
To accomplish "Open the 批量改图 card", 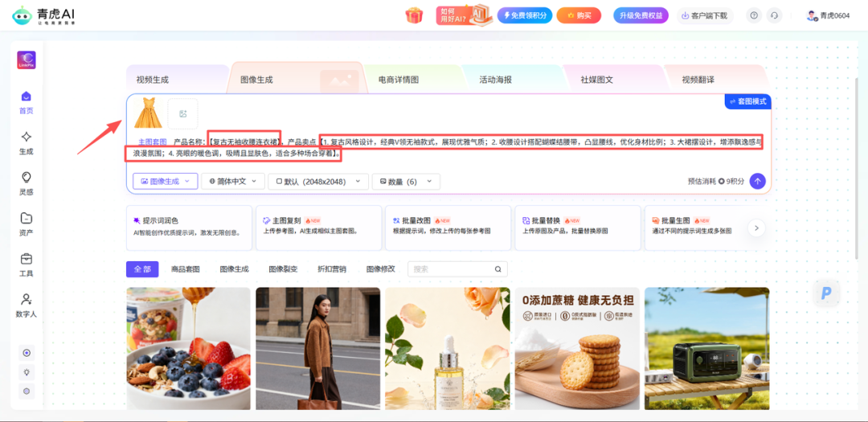I will (x=448, y=227).
